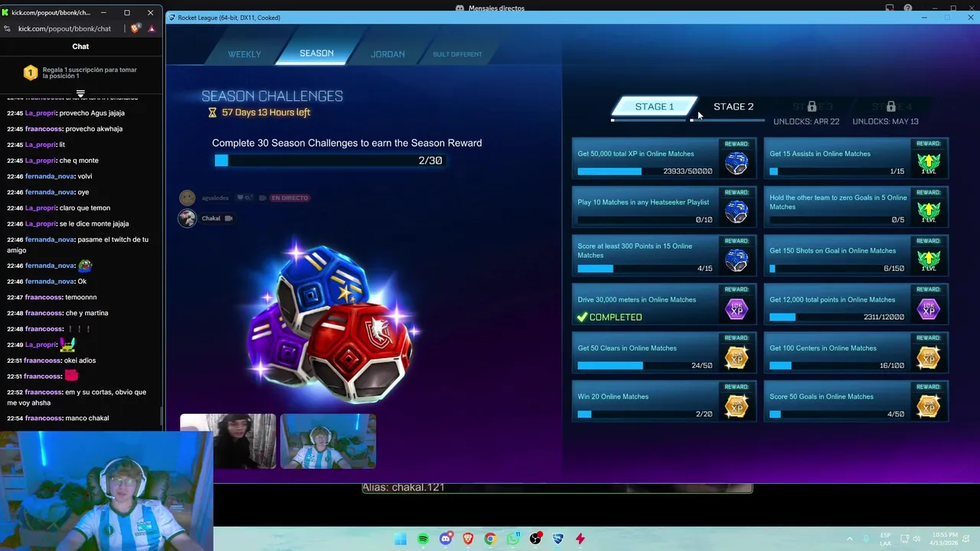
Task: Click the Chakal user avatar
Action: pos(188,218)
